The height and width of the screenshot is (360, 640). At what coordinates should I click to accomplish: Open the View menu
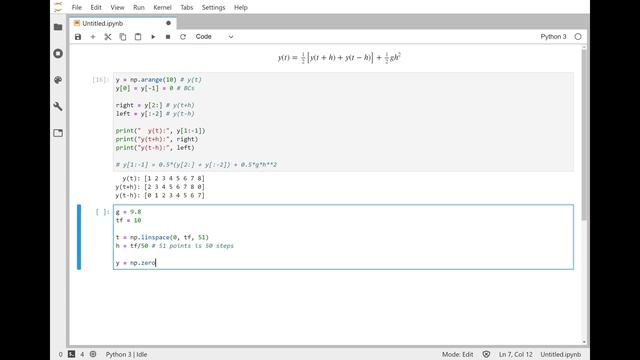point(117,7)
